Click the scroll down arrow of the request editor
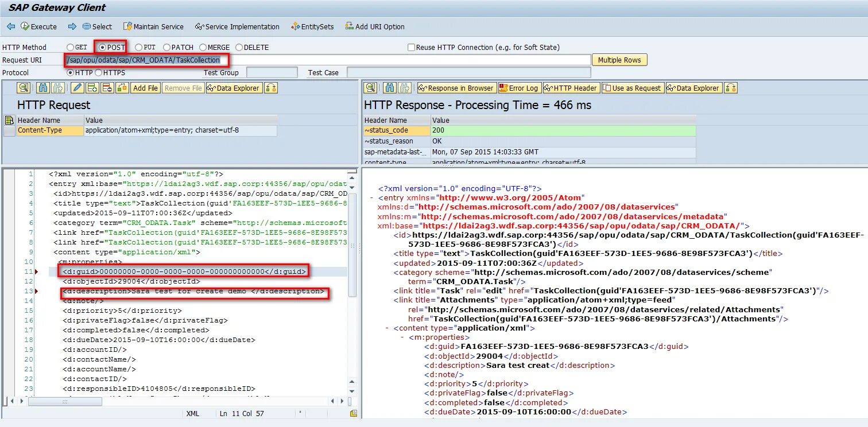 (x=353, y=392)
